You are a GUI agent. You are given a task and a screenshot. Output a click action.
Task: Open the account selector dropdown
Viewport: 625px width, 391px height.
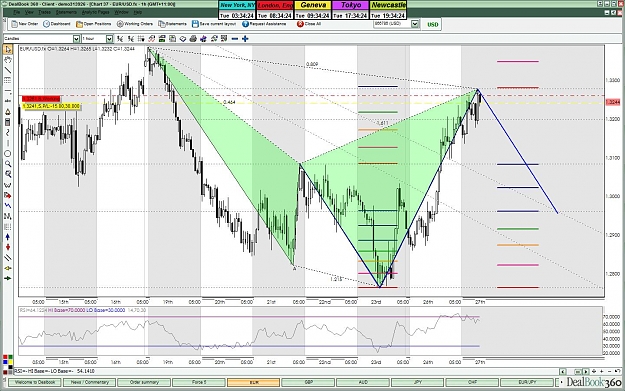(415, 24)
